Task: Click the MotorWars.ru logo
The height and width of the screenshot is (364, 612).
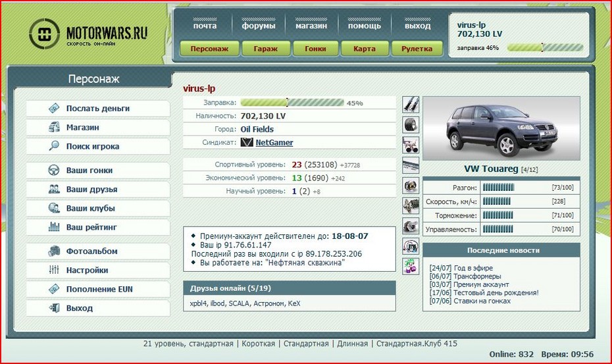Action: [x=89, y=34]
